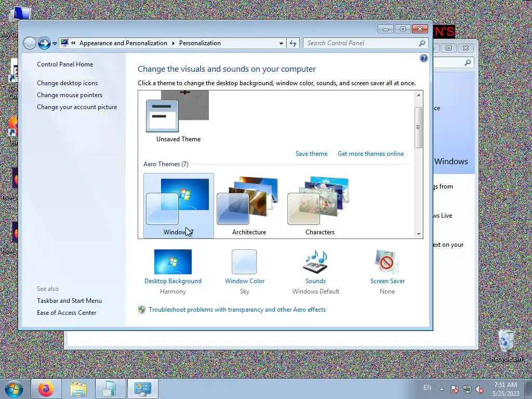Open the Windows Start button
532x399 pixels.
pyautogui.click(x=14, y=389)
